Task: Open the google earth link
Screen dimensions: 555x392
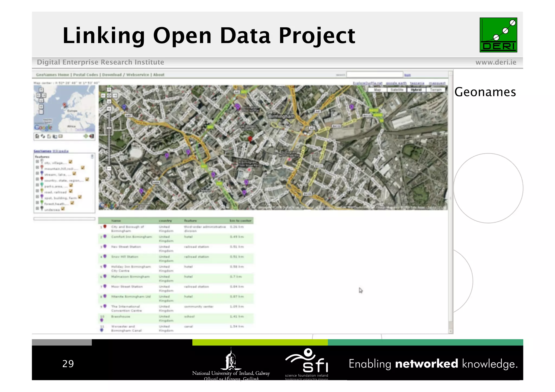Action: [396, 83]
